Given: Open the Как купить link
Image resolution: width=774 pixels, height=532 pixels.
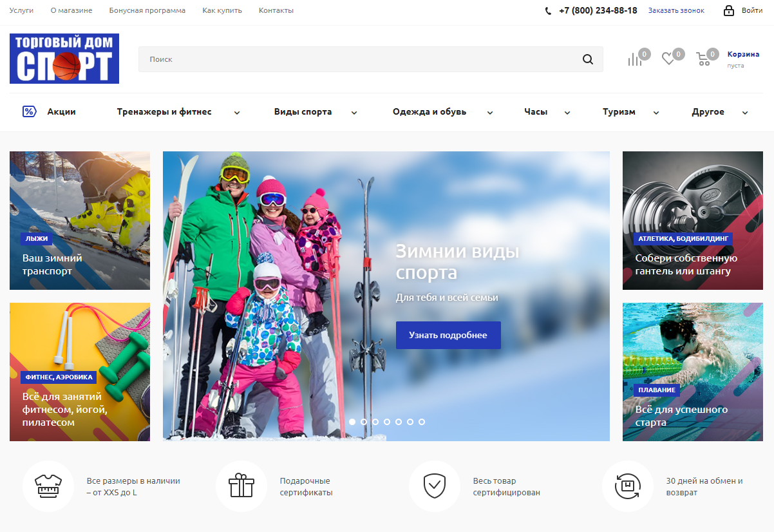Looking at the screenshot, I should pyautogui.click(x=222, y=10).
